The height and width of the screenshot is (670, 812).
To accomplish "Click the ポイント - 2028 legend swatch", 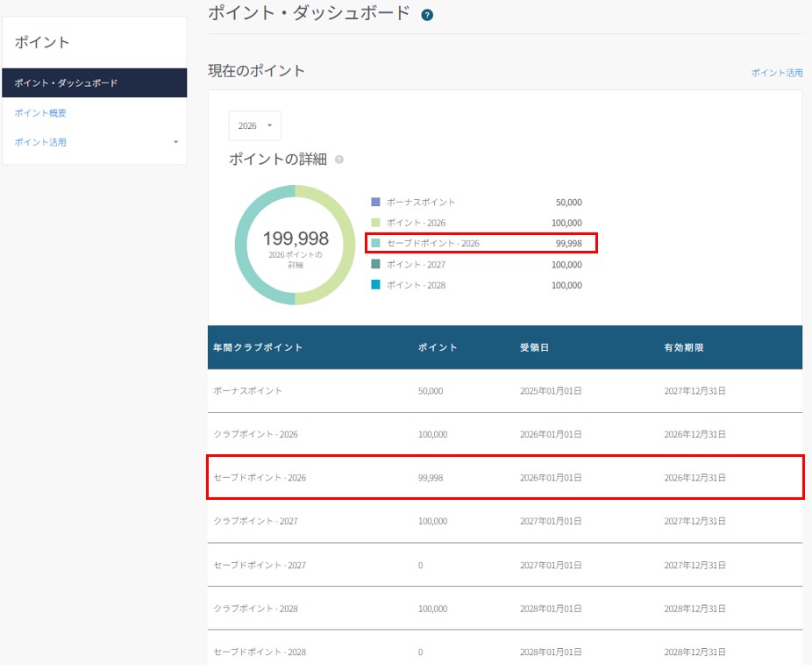I will [x=375, y=285].
